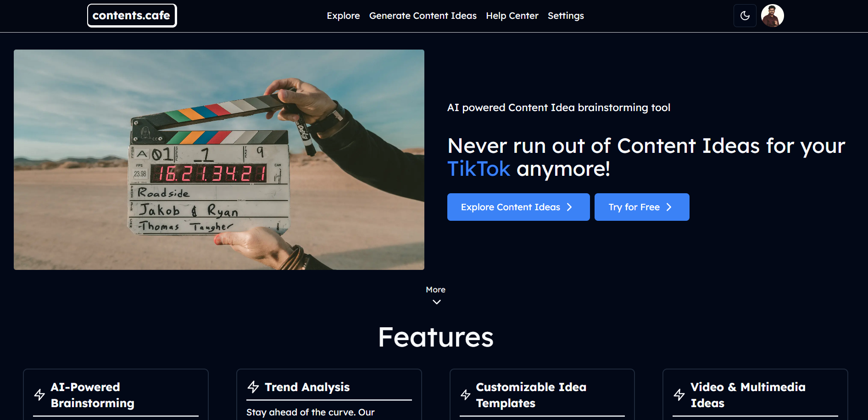Select the Trend Analysis feature heading
The width and height of the screenshot is (868, 420).
[307, 387]
